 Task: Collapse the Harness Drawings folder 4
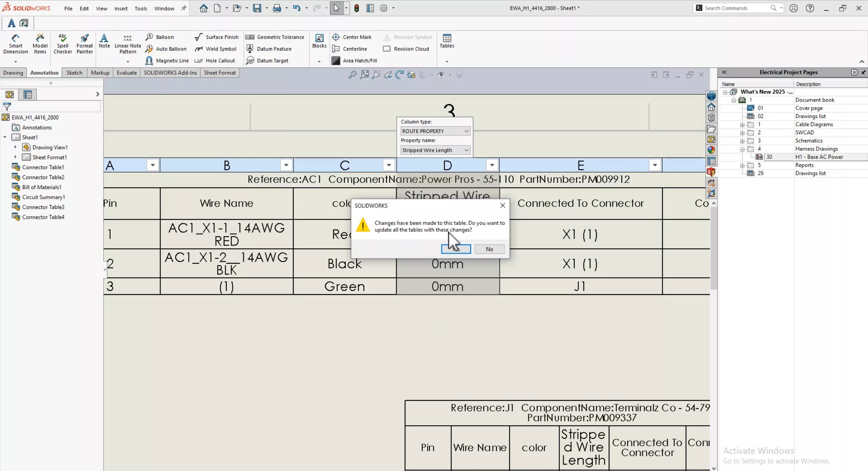(x=742, y=149)
